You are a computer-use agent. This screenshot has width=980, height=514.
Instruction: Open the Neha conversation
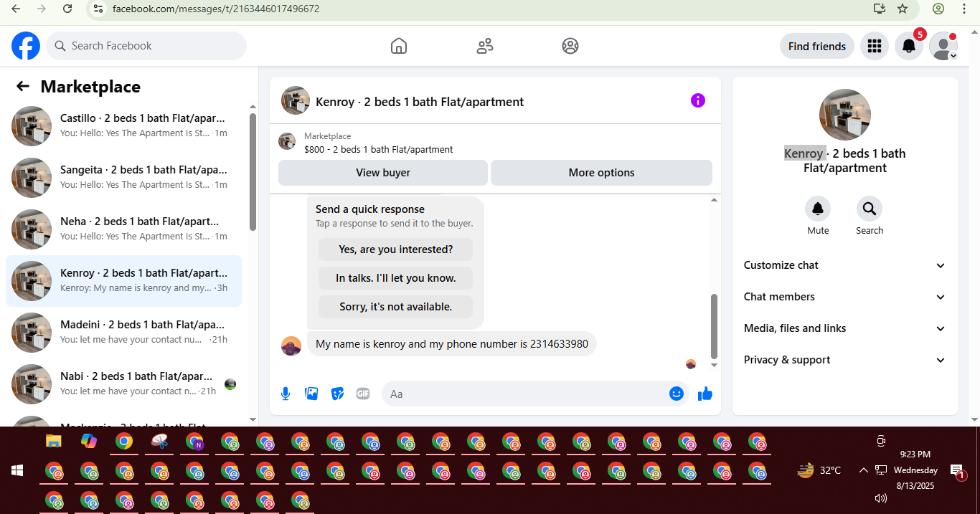123,229
